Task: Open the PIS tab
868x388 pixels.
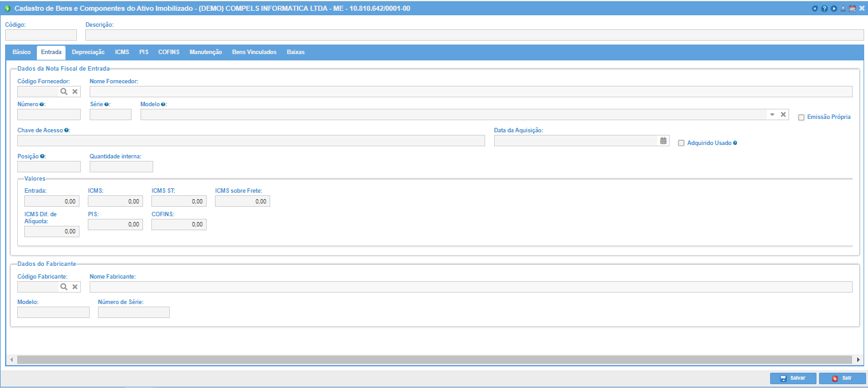Action: [144, 52]
